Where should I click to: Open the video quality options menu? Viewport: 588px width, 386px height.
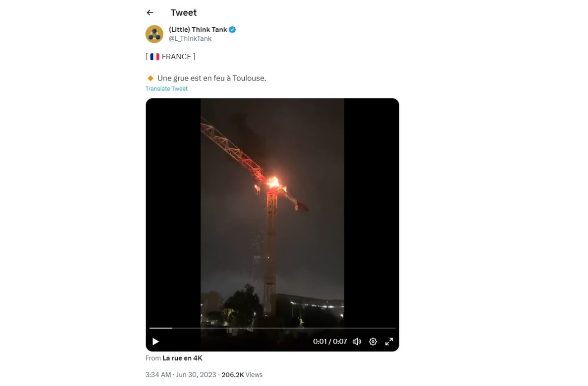[x=373, y=342]
